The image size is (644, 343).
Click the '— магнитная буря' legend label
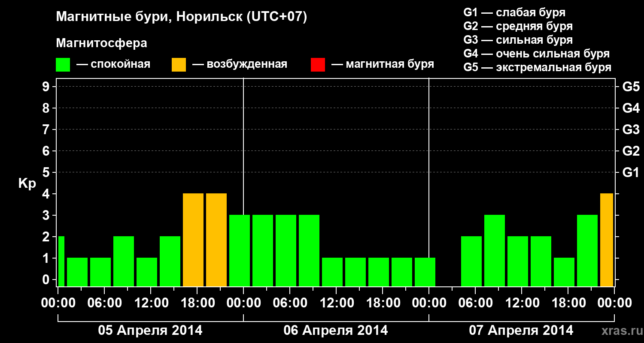click(x=383, y=64)
